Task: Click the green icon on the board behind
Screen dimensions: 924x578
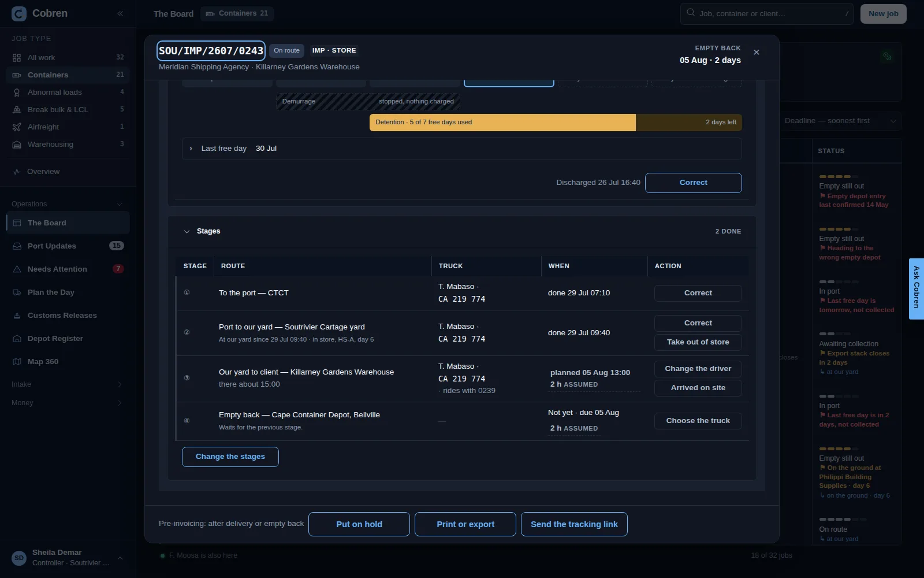Action: click(887, 56)
